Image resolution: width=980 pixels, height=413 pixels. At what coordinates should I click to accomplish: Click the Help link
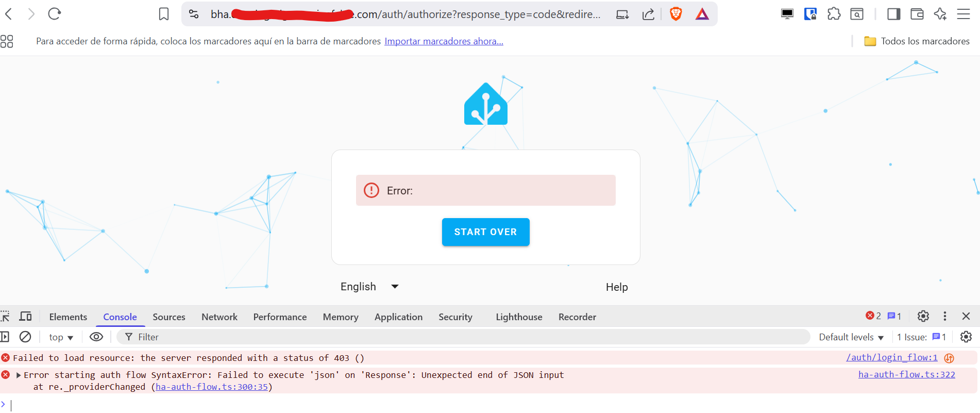click(617, 287)
